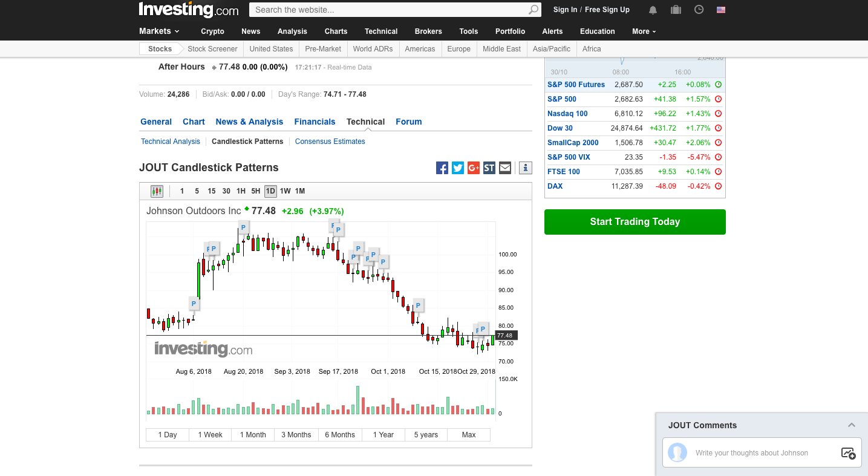Open the candlestick chart type selector icon
Image resolution: width=868 pixels, height=476 pixels.
click(x=157, y=191)
